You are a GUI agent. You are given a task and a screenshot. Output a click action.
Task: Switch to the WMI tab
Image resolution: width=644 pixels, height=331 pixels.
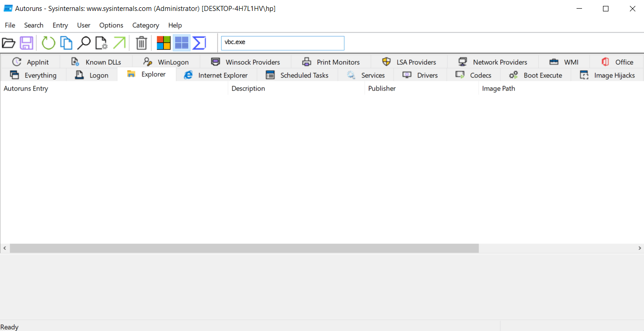tap(564, 62)
